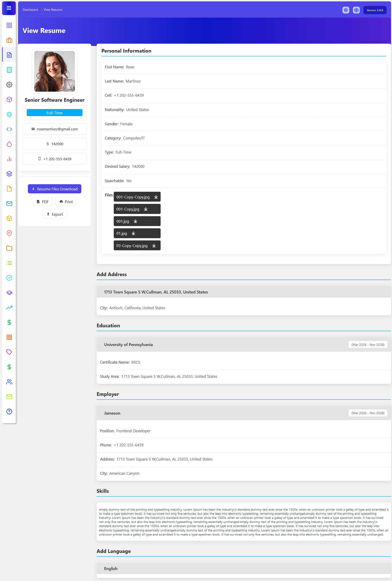Click the price tag icon in the sidebar

(9, 352)
